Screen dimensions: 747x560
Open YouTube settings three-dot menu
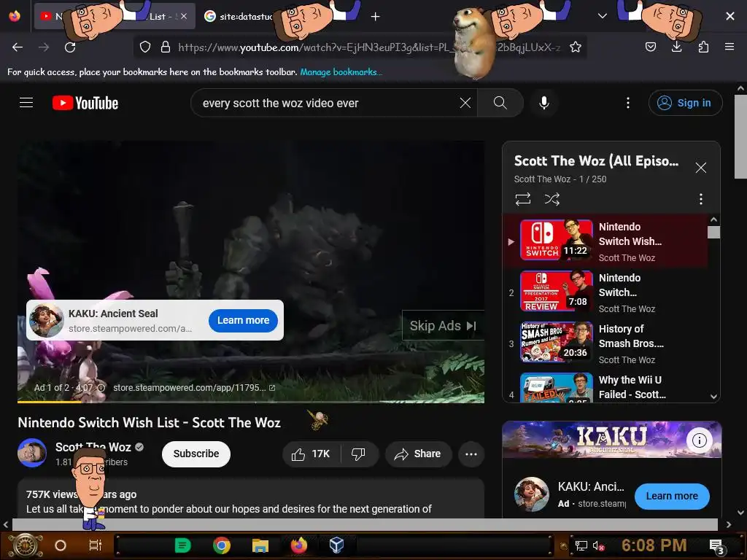click(628, 103)
